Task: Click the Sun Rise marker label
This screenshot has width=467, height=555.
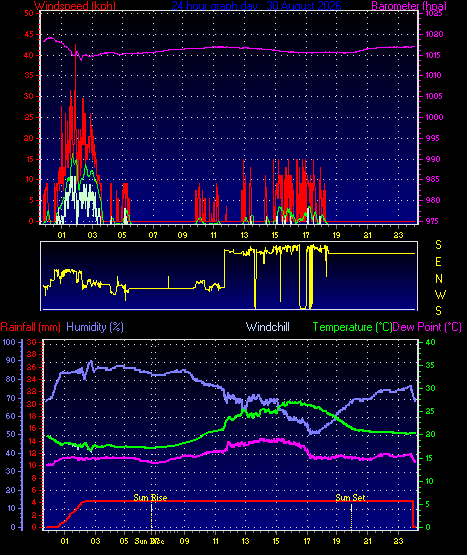Action: 150,498
